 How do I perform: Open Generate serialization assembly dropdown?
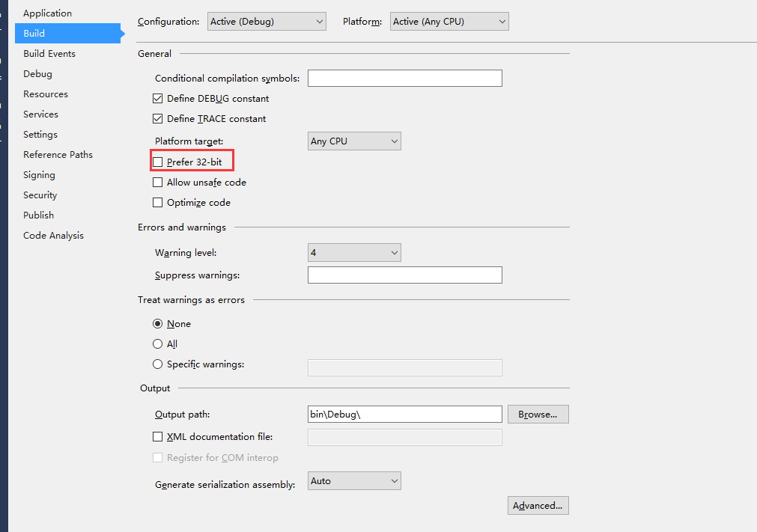pyautogui.click(x=354, y=481)
